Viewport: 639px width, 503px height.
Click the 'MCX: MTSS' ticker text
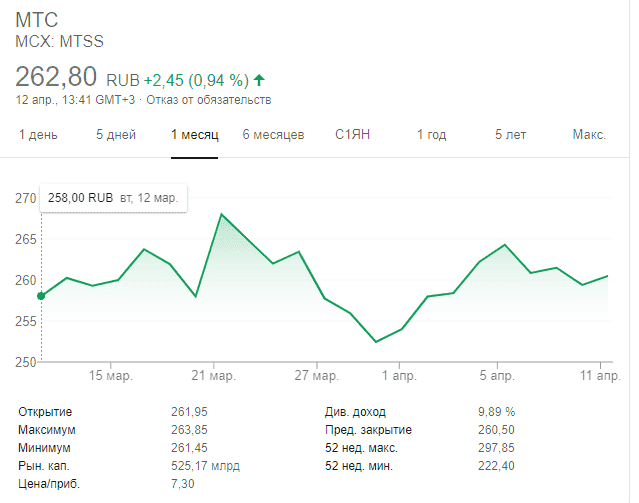[59, 42]
